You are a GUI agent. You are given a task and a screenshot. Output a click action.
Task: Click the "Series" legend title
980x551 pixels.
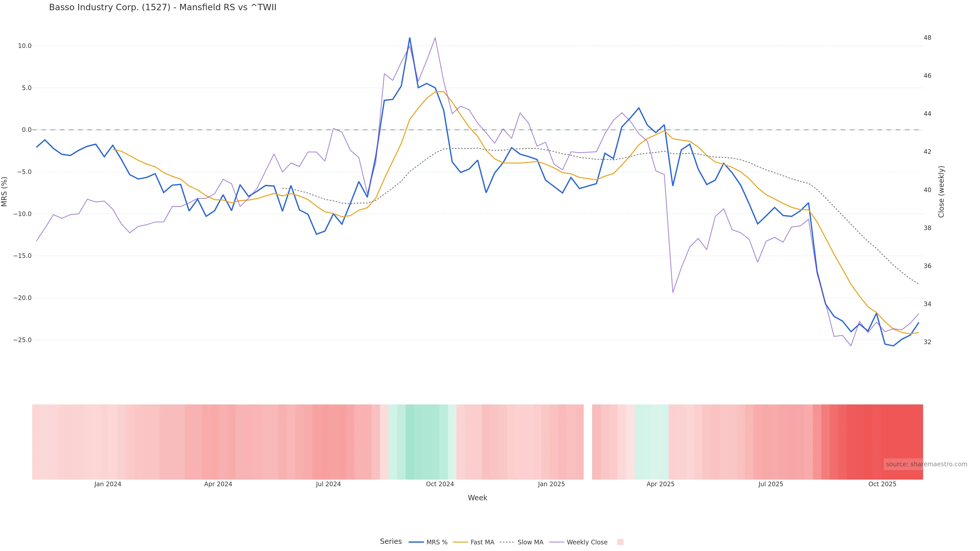(391, 542)
